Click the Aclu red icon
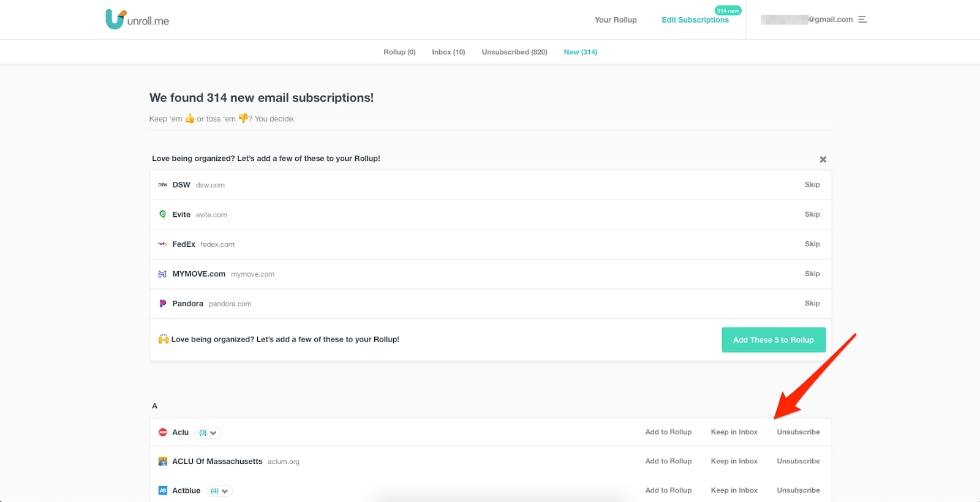The image size is (980, 502). [162, 432]
